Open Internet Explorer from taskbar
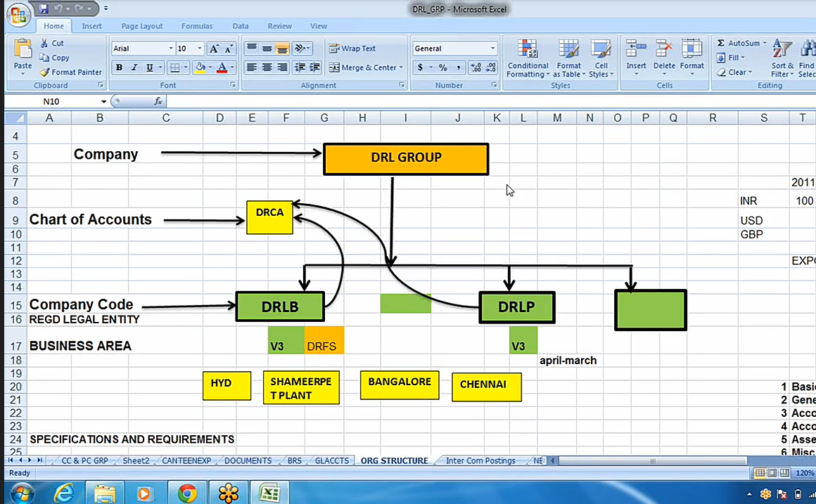816x504 pixels. tap(63, 493)
